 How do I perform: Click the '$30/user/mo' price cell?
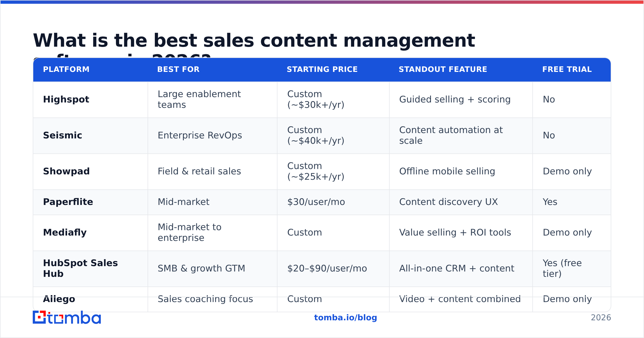click(x=333, y=202)
